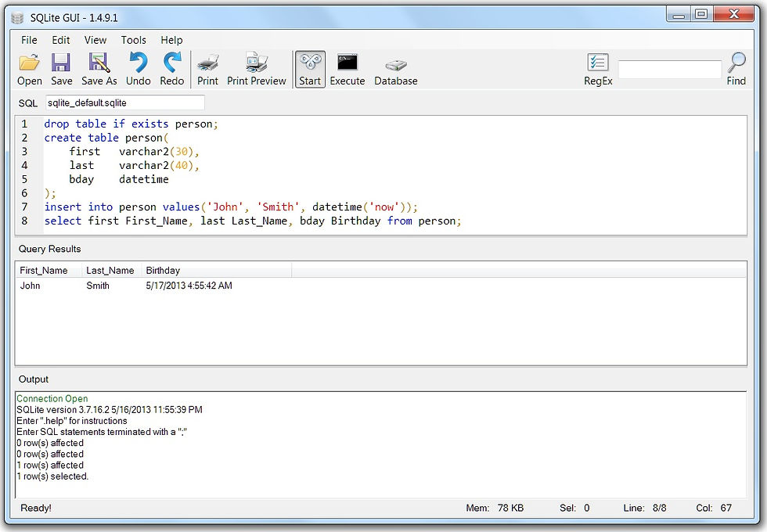Click the first varchar2(30) column definition line

(x=134, y=152)
